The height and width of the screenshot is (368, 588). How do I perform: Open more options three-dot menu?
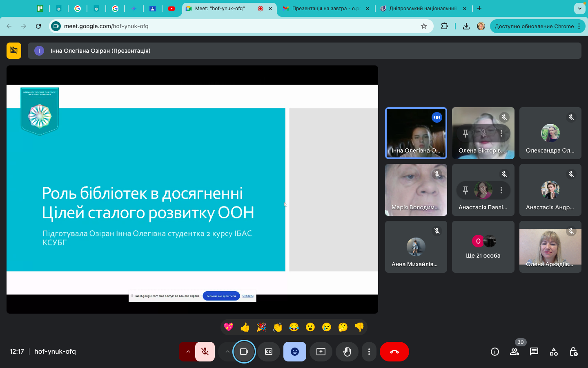[x=369, y=352]
